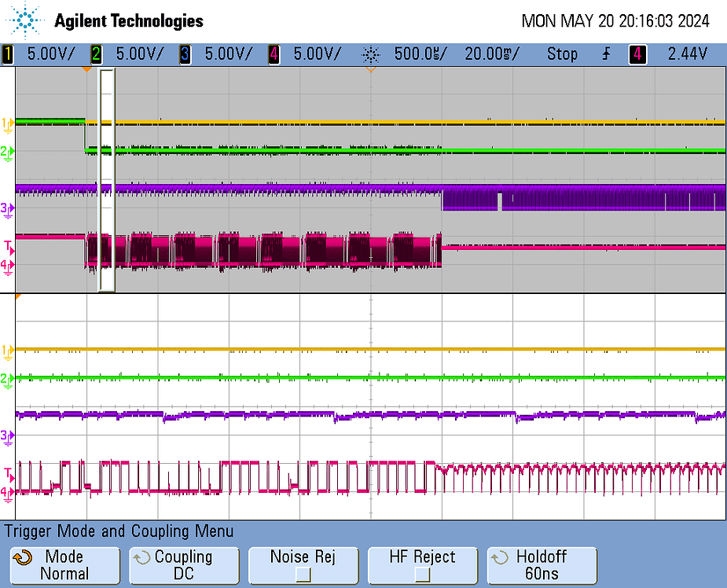Toggle trigger Coupling to DC softkey
This screenshot has width=727, height=588.
(x=184, y=565)
